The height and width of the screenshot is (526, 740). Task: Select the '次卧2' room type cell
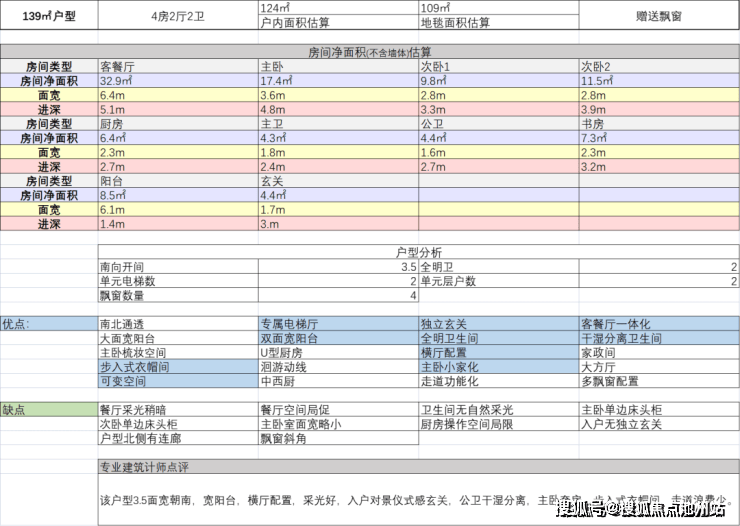coord(659,66)
